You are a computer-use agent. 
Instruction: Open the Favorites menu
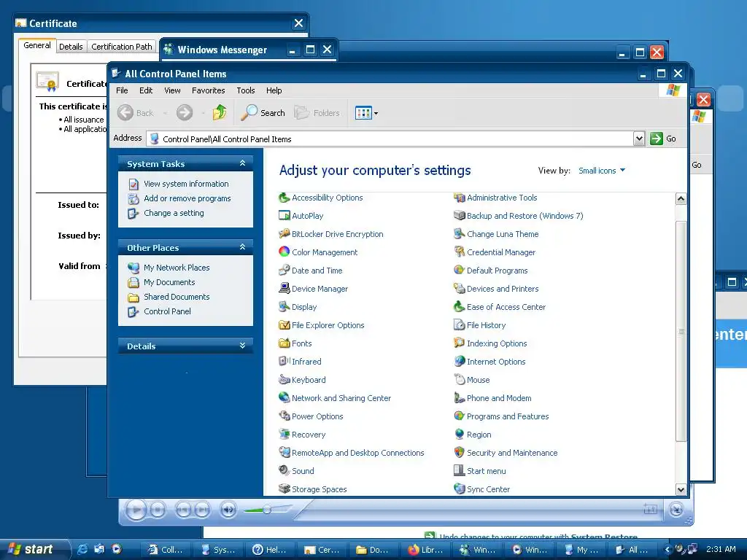coord(208,90)
